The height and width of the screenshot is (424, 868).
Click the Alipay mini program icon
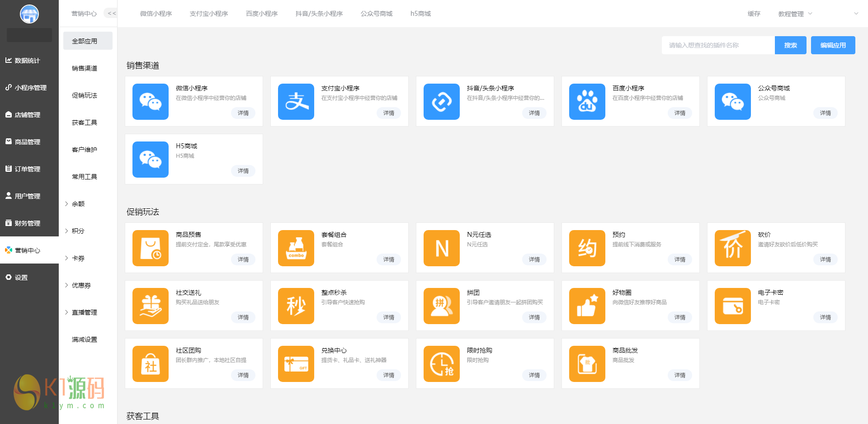pos(296,102)
